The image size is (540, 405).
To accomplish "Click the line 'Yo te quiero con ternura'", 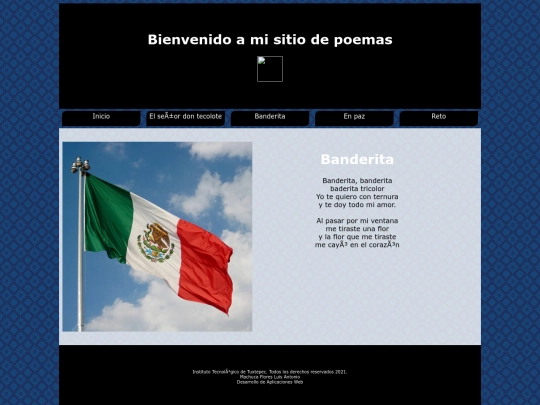I will [x=357, y=197].
